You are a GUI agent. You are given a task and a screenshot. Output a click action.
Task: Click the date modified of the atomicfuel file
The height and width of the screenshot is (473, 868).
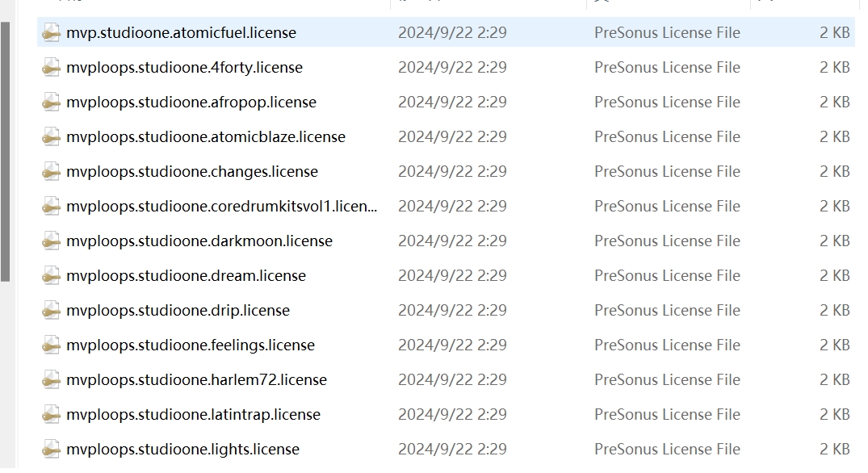coord(452,32)
